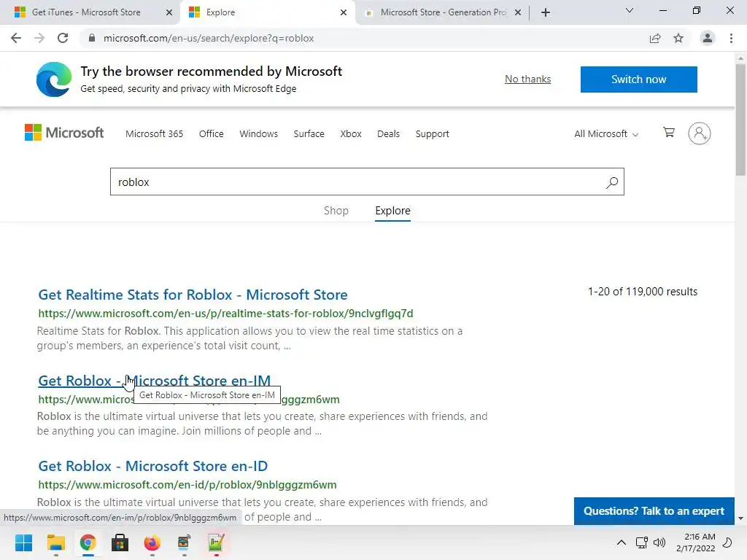Image resolution: width=747 pixels, height=560 pixels.
Task: Click the en-id roblox green URL
Action: 187,485
